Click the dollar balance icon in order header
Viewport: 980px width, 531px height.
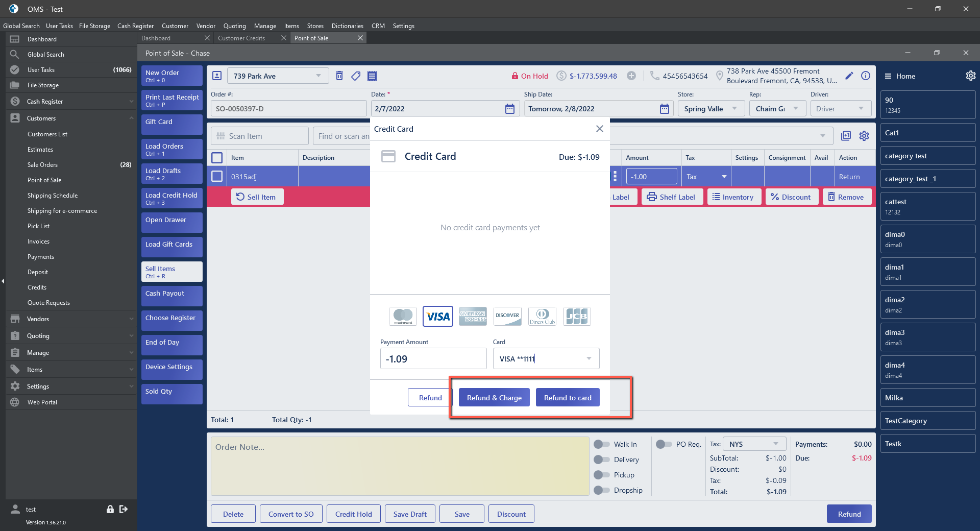[x=561, y=76]
